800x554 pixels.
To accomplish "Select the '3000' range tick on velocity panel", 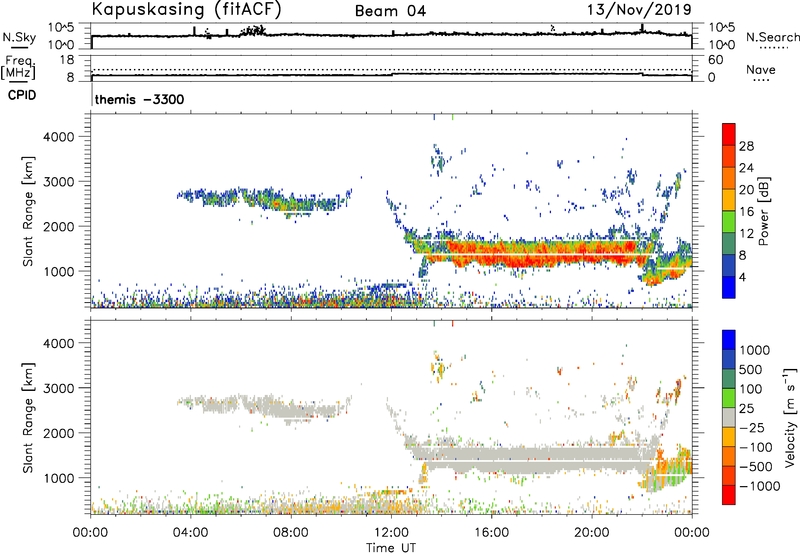I will 59,388.
